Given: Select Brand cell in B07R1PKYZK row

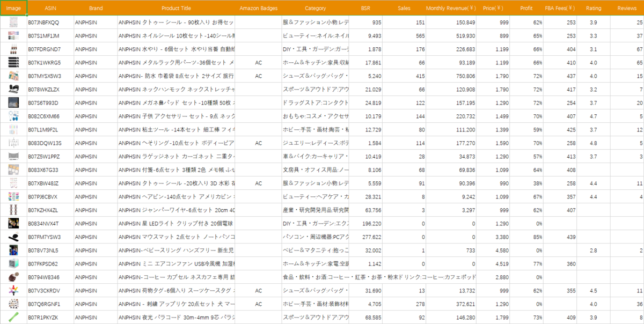Looking at the screenshot, I should [x=96, y=318].
